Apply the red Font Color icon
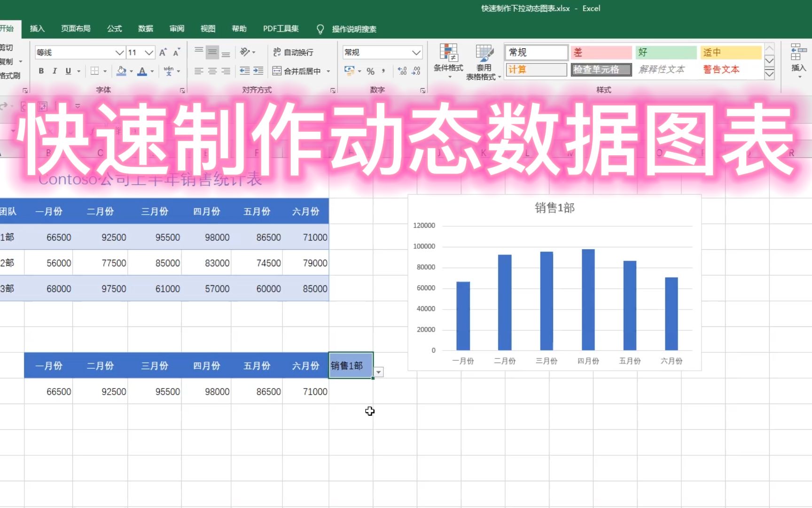This screenshot has width=812, height=508. [x=142, y=71]
